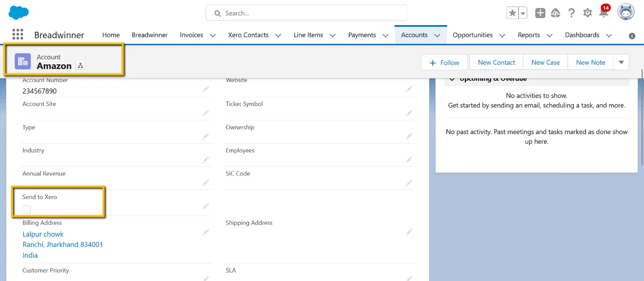644x281 pixels.
Task: Open the App Launcher grid icon
Action: coord(18,34)
